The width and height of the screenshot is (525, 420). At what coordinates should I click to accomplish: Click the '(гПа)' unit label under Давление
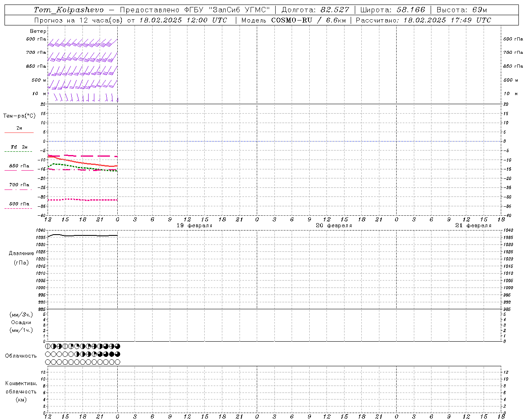tap(21, 263)
